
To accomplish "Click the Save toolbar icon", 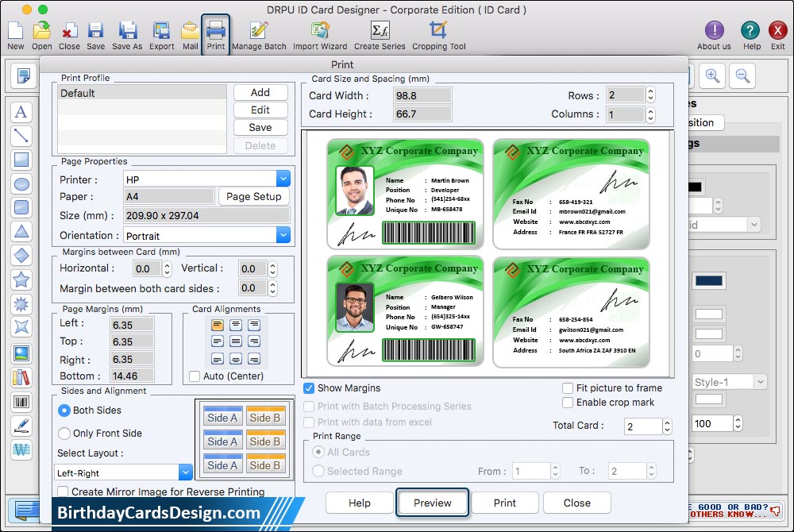I will coord(95,35).
